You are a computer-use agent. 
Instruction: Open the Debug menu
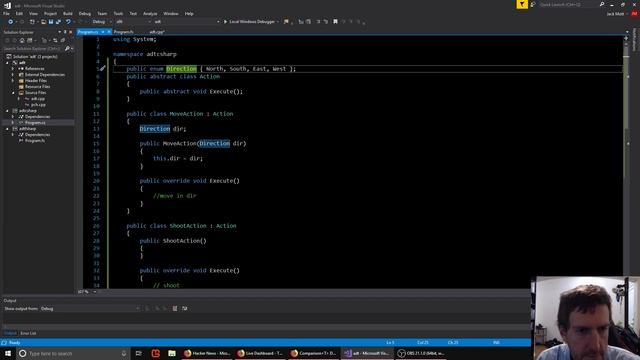pos(85,13)
